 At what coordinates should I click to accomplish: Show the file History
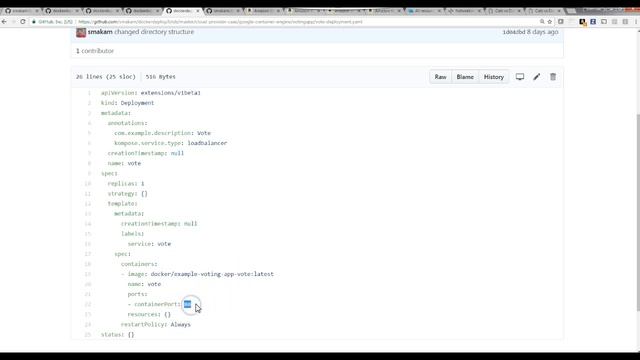pos(493,77)
